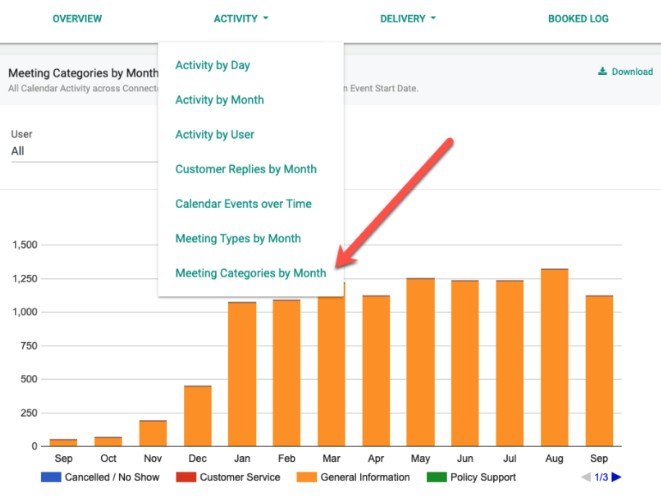Viewport: 661px width, 499px height.
Task: Open the Activity dropdown menu
Action: coord(241,19)
